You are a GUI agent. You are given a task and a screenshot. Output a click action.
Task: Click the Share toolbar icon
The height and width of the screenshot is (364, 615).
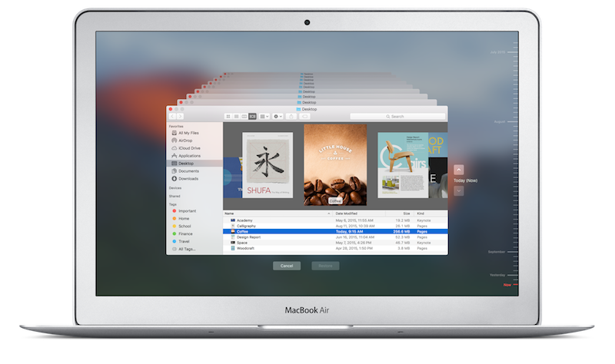[x=291, y=117]
